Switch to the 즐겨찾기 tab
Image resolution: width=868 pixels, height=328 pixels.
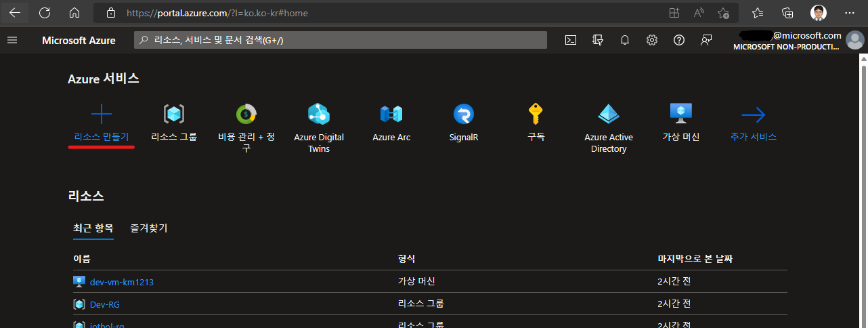pos(149,228)
